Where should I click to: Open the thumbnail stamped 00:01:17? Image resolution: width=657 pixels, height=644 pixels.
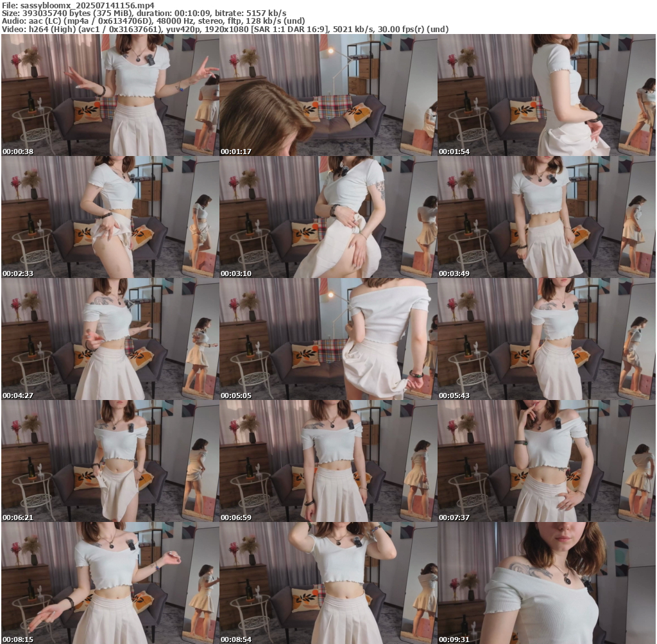pos(328,95)
